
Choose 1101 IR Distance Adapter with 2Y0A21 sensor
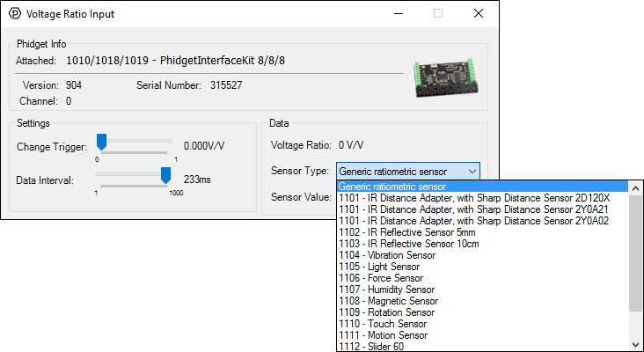click(x=483, y=209)
